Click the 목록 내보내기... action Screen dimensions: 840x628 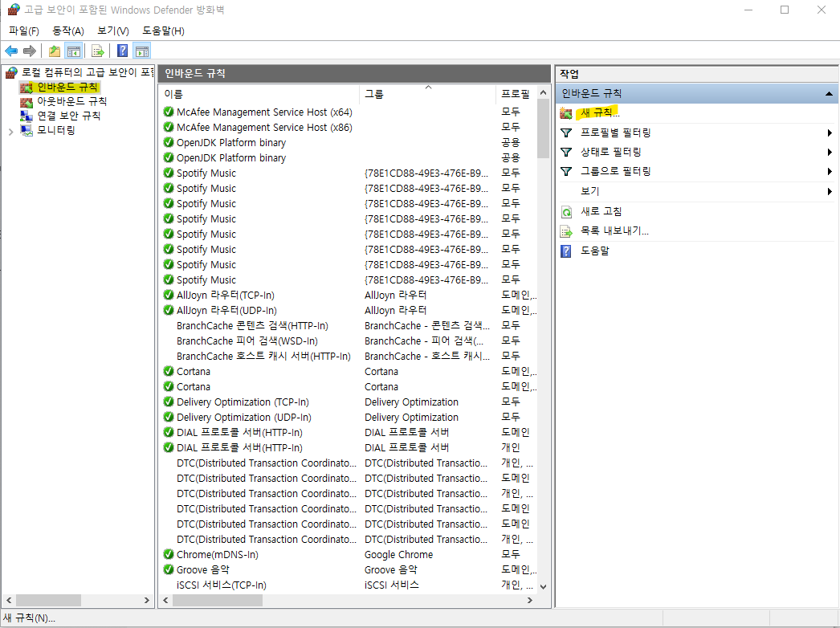click(614, 231)
